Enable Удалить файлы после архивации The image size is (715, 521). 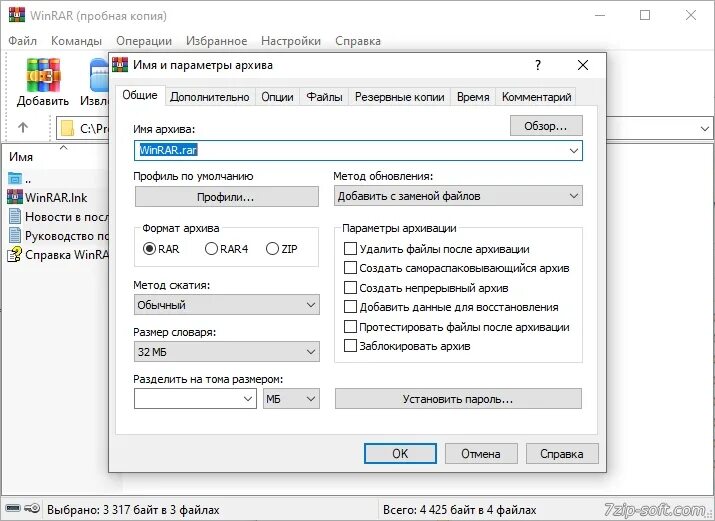pos(350,249)
